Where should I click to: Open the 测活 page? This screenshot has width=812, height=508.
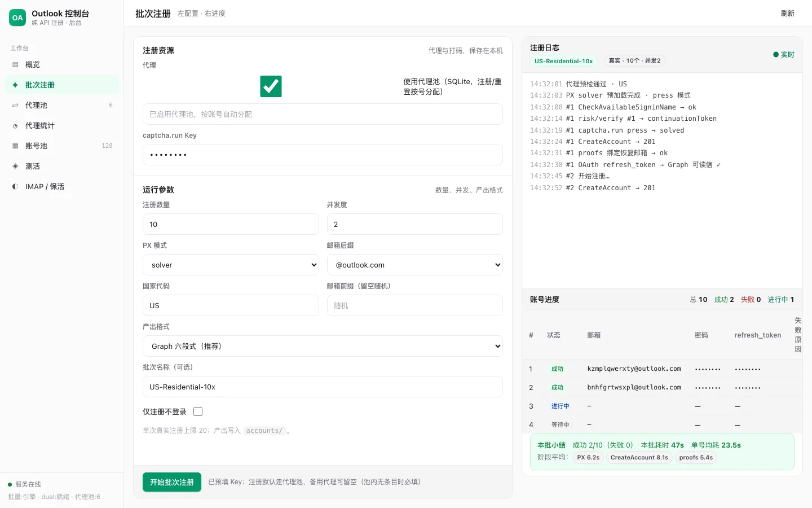pyautogui.click(x=62, y=167)
